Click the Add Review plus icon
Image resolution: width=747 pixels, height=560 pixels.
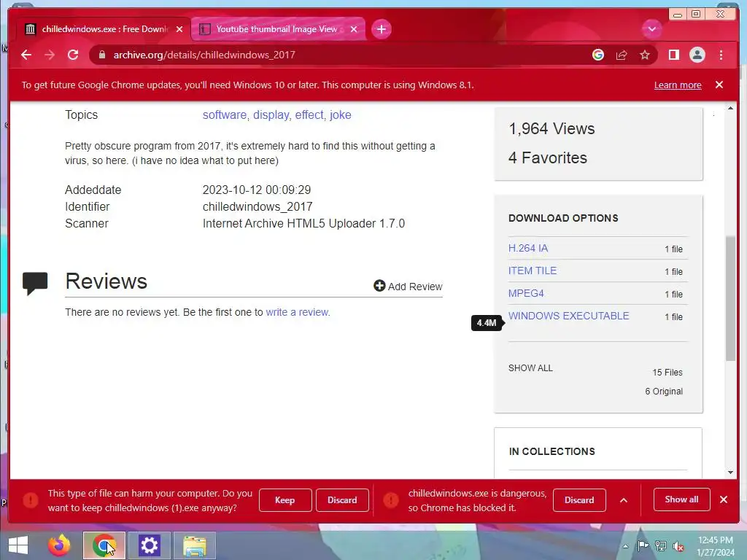click(x=379, y=286)
